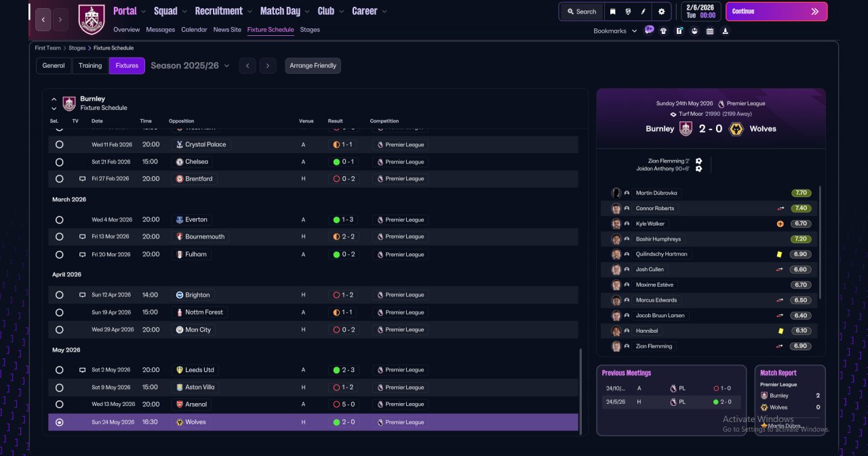The height and width of the screenshot is (456, 868).
Task: Click the TV icon on the Brentford row
Action: click(x=82, y=179)
